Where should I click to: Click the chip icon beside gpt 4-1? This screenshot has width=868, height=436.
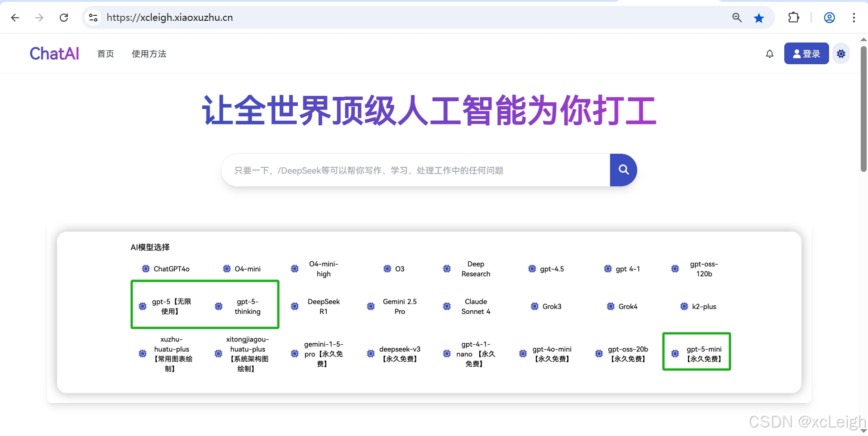[x=608, y=269]
